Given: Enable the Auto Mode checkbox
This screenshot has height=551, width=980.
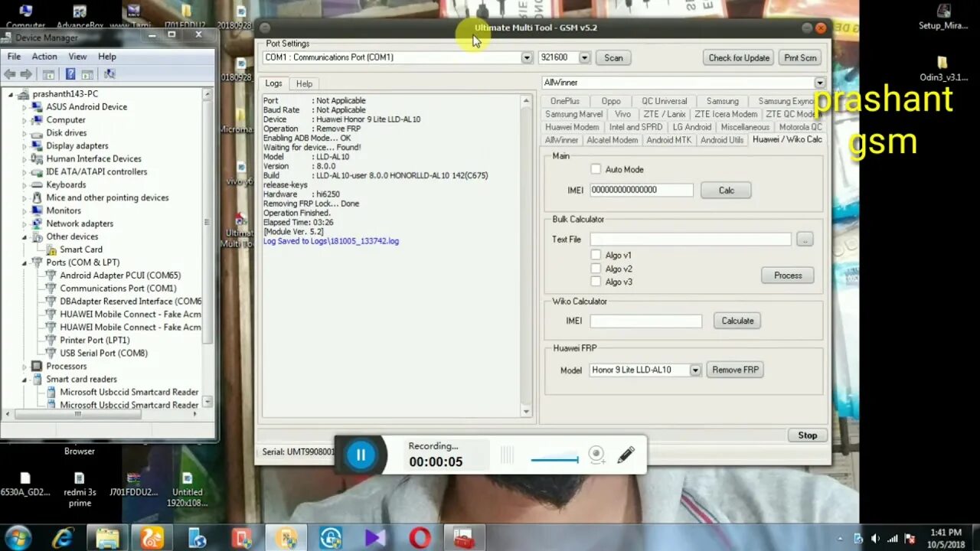Looking at the screenshot, I should [x=596, y=169].
